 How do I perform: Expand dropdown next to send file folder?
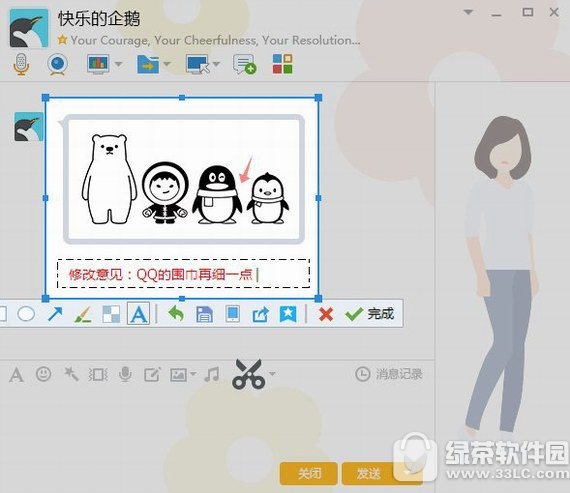click(x=167, y=64)
